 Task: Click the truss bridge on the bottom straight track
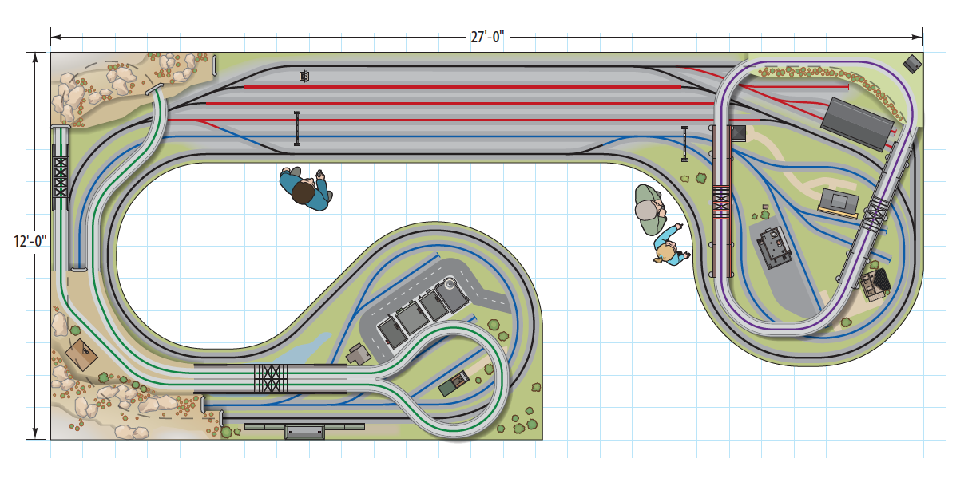(x=270, y=378)
